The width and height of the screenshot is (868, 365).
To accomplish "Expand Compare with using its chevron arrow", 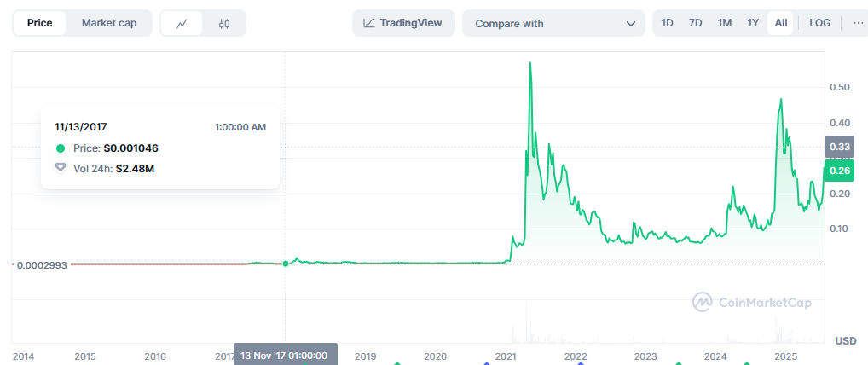I will tap(631, 24).
